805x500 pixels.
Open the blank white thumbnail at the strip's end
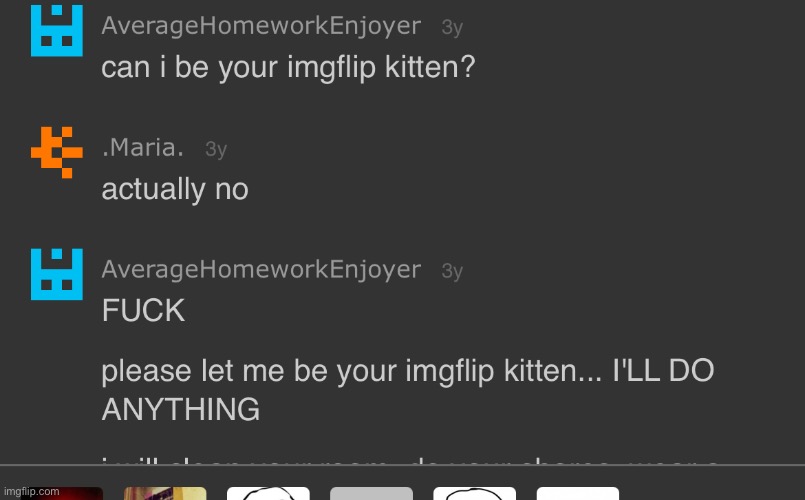(577, 493)
